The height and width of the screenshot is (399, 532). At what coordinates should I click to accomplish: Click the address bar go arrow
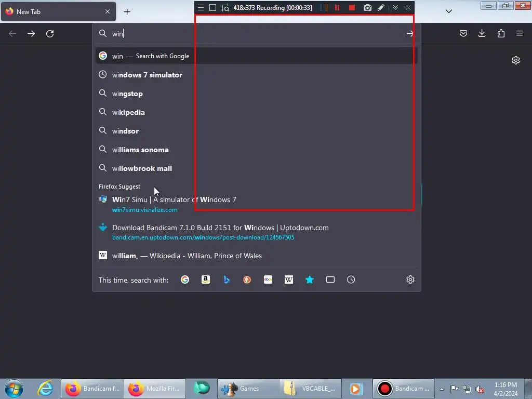(410, 34)
